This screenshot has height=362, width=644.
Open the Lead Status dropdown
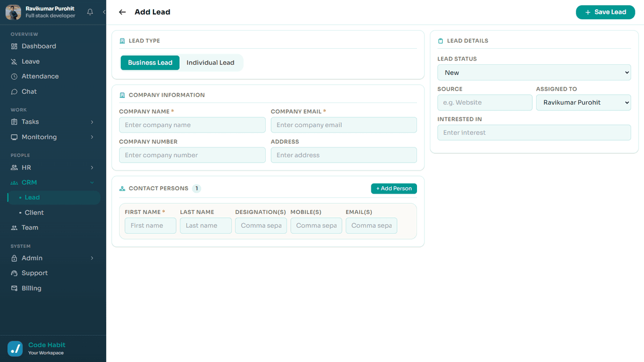click(x=534, y=72)
